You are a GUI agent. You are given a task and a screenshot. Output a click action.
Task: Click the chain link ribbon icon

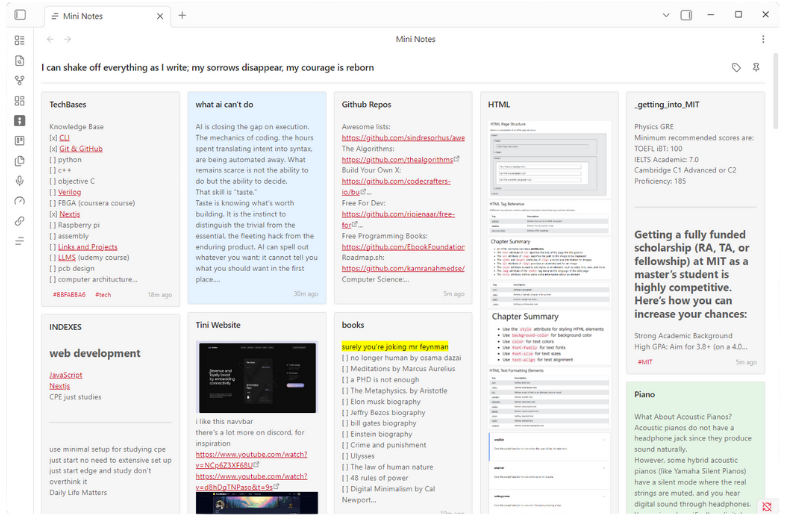[20, 221]
